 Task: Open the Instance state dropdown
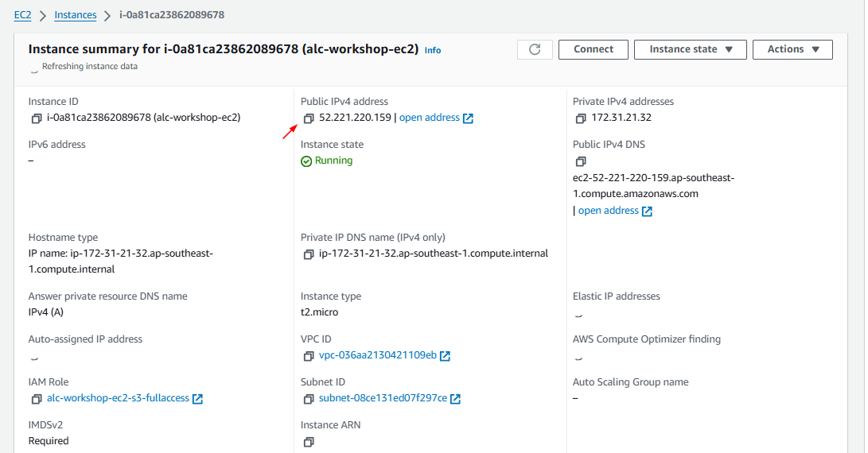tap(690, 49)
